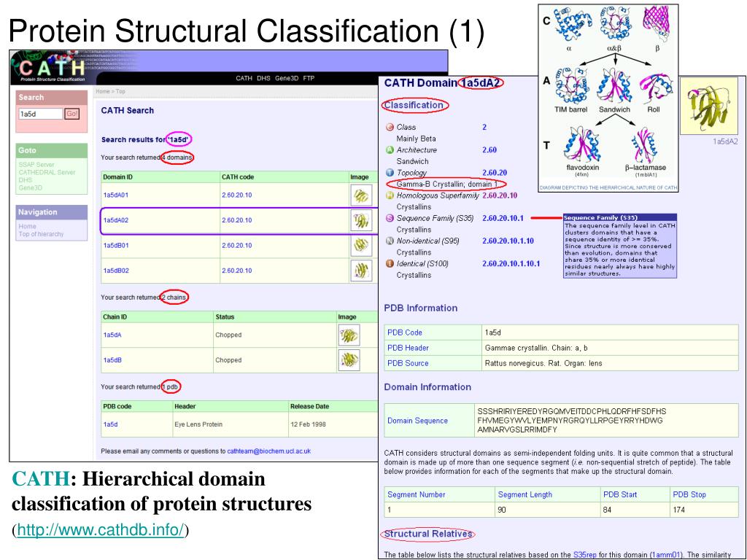Click the Domain Sequence text block
The image size is (747, 560).
(x=571, y=421)
